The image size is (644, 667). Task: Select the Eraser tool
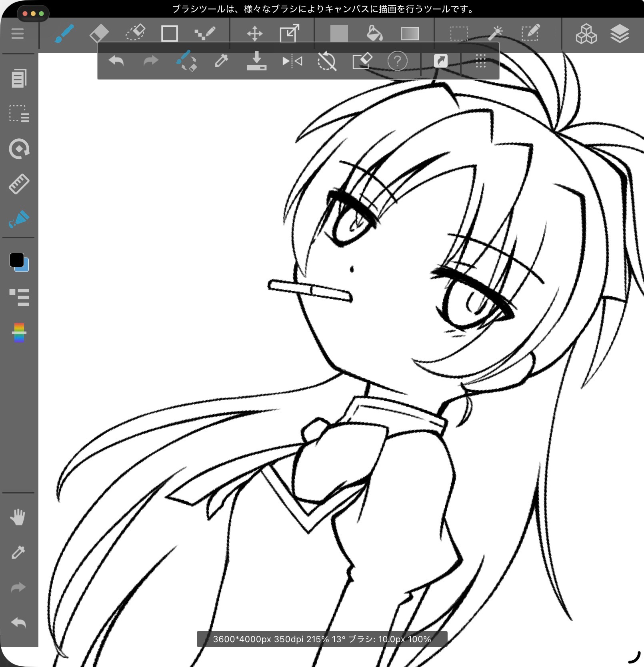pyautogui.click(x=99, y=34)
